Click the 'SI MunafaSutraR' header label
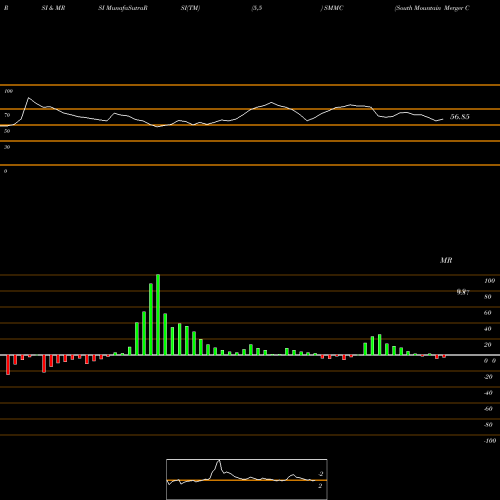 [x=123, y=8]
